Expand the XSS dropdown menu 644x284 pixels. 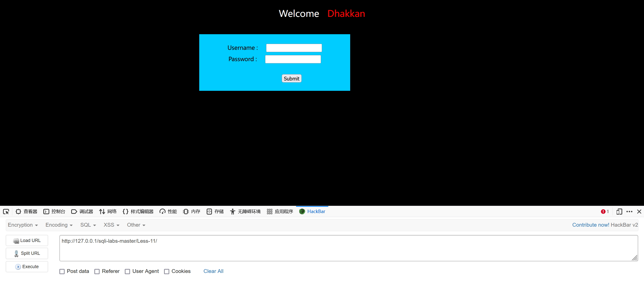(111, 225)
